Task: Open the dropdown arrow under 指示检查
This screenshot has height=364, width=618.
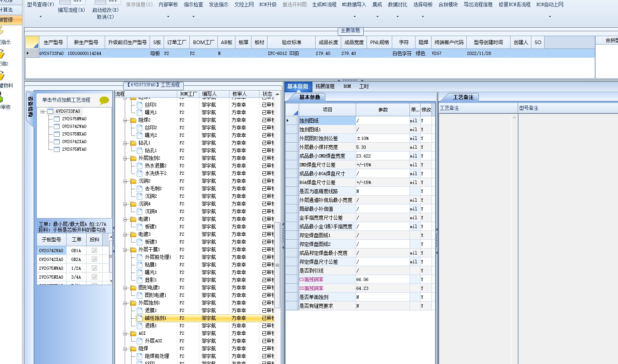Action: tap(193, 17)
